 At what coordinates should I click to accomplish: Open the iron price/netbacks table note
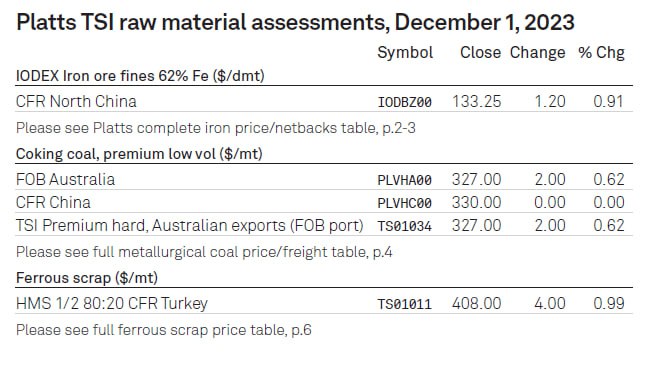click(x=215, y=128)
